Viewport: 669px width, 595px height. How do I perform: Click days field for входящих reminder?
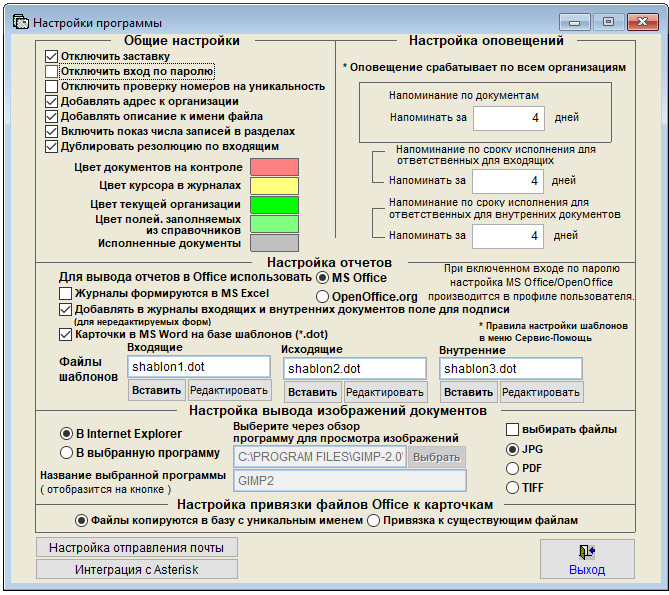pos(508,181)
